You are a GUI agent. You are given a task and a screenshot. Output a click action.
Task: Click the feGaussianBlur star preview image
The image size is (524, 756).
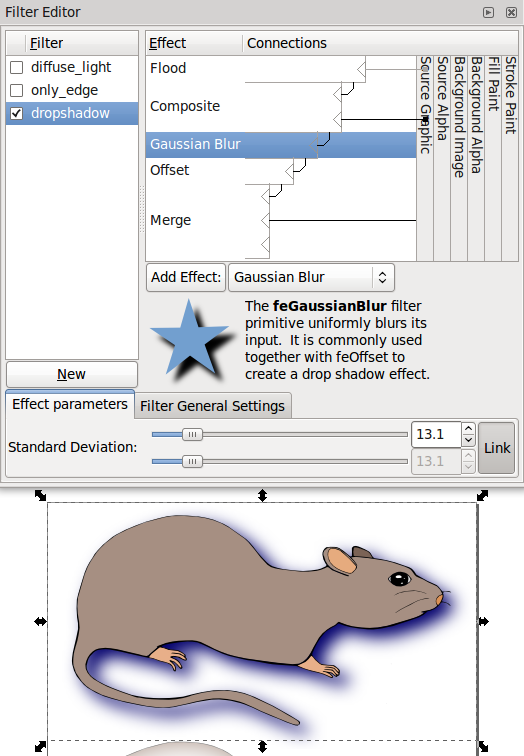(193, 340)
